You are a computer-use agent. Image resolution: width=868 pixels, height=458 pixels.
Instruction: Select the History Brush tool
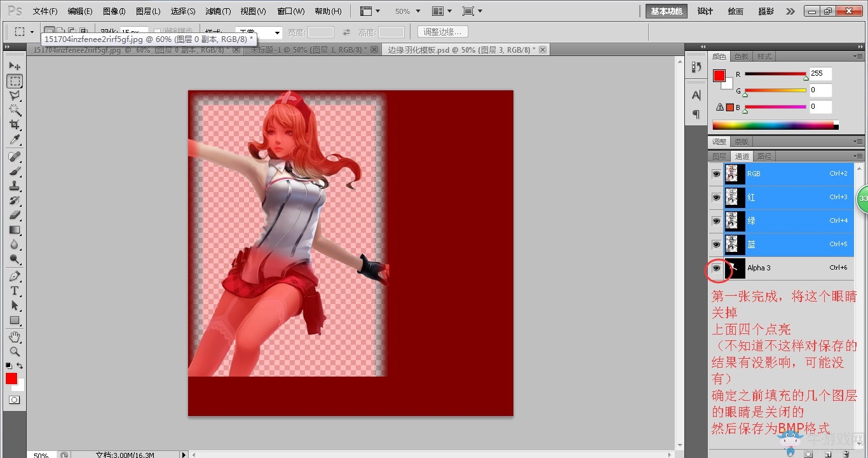15,200
